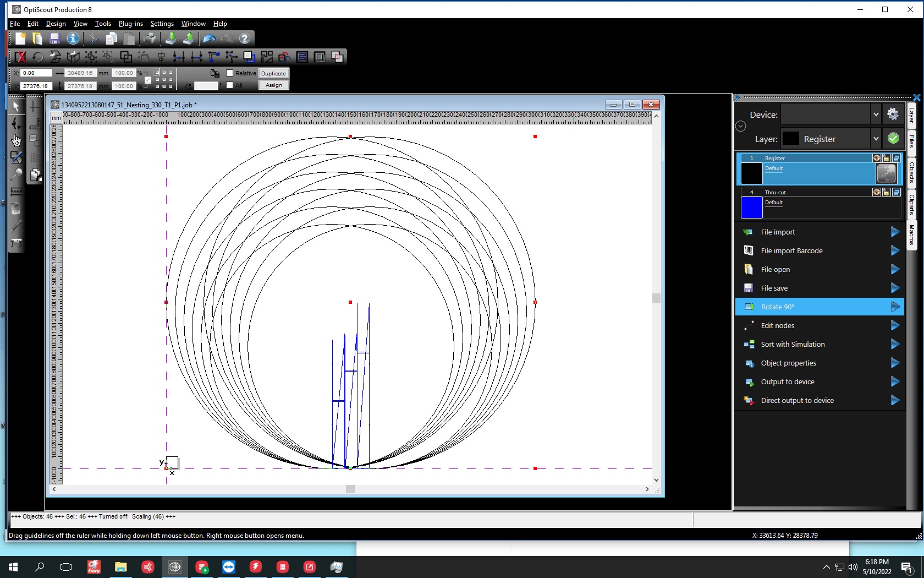Select the paint bucket Fill tool
924x578 pixels.
tap(16, 209)
